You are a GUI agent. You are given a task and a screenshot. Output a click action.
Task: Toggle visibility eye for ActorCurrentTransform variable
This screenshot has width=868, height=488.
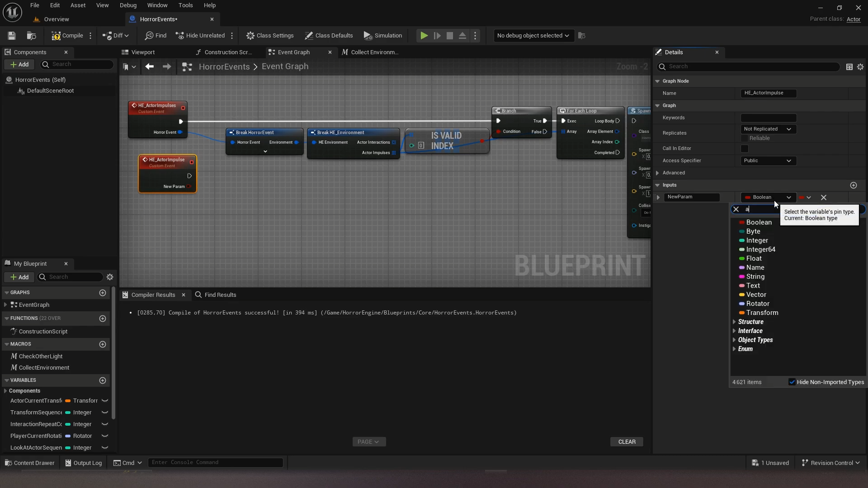pos(105,401)
